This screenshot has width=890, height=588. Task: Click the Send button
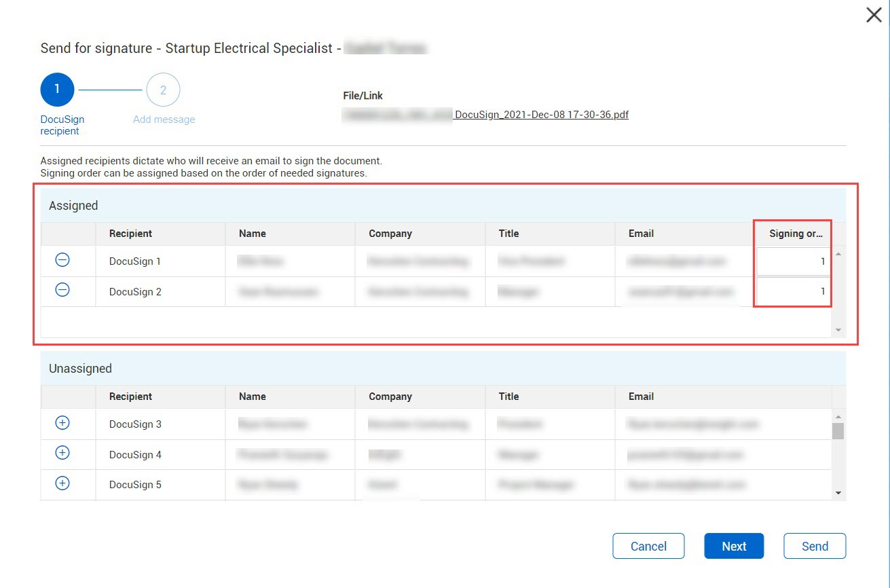pos(815,546)
